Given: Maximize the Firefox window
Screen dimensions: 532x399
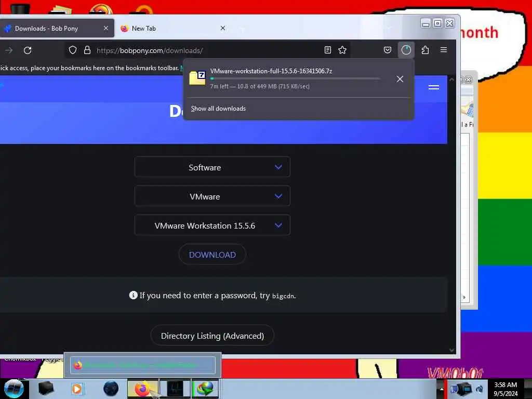Looking at the screenshot, I should pyautogui.click(x=437, y=23).
